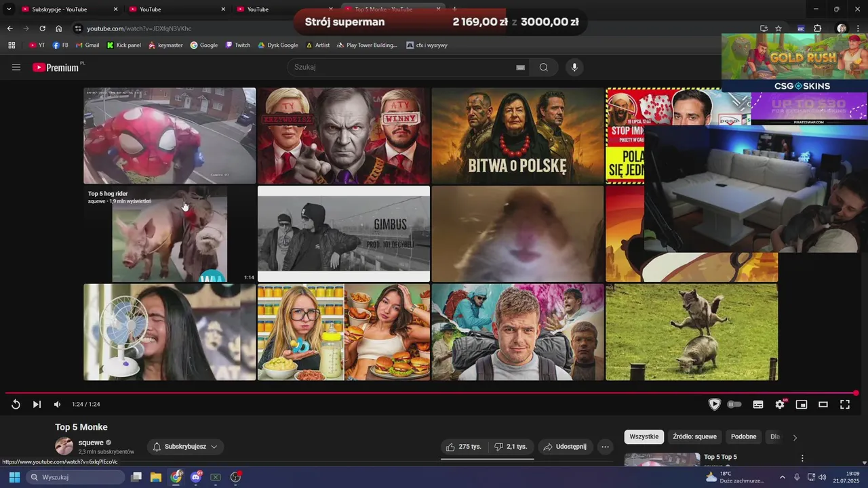Toggle the miniplayer button
868x488 pixels.
(802, 405)
